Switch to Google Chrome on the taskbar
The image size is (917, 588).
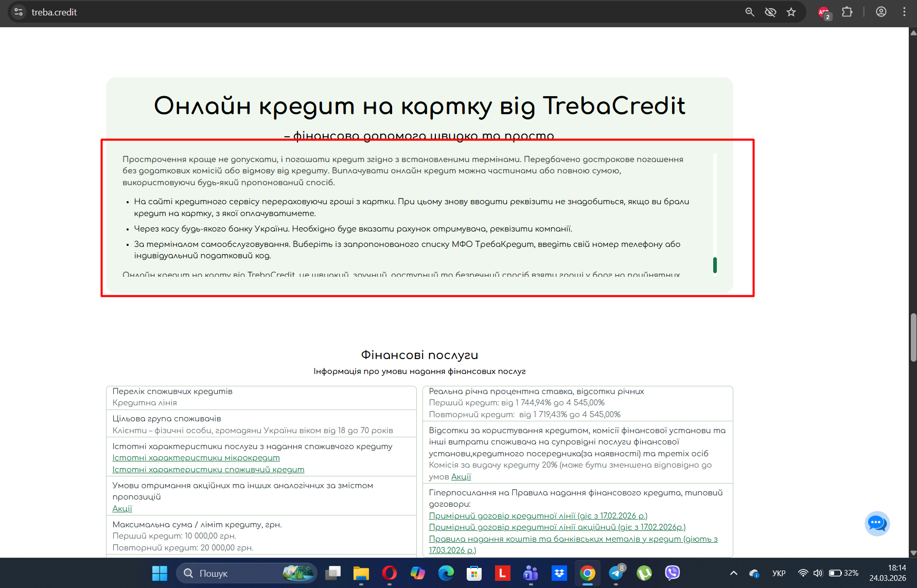(587, 573)
